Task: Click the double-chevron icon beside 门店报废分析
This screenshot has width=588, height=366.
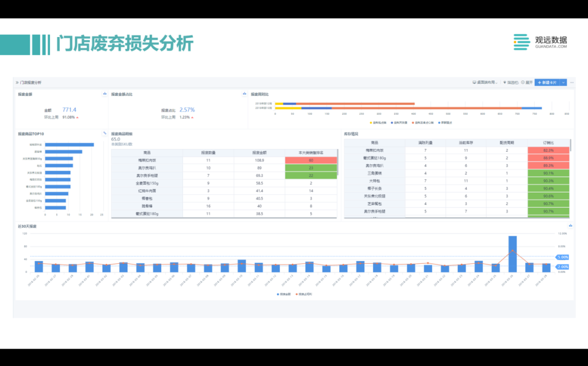Action: [x=17, y=83]
